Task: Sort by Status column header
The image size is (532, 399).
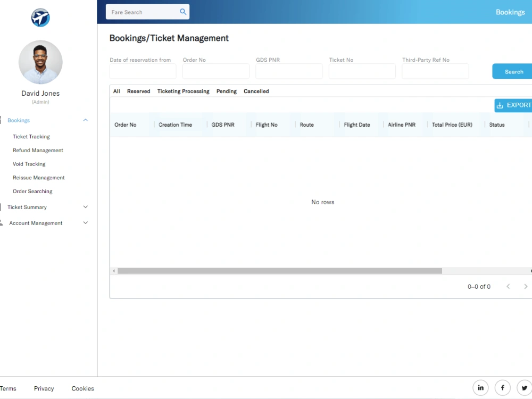Action: 497,124
